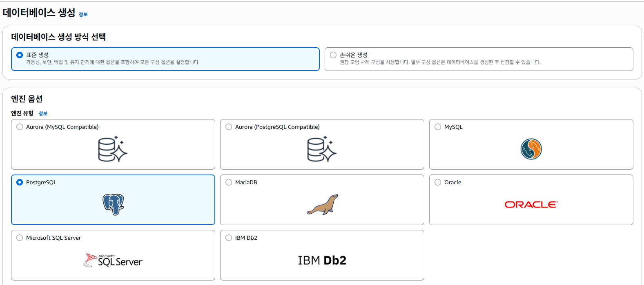Select the MySQL engine radio button
644x285 pixels.
tap(438, 127)
